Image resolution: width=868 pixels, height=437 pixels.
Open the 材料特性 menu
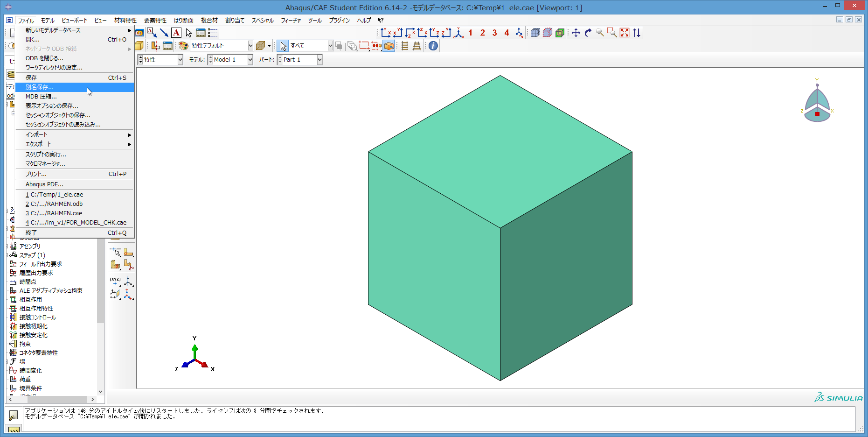click(x=125, y=21)
